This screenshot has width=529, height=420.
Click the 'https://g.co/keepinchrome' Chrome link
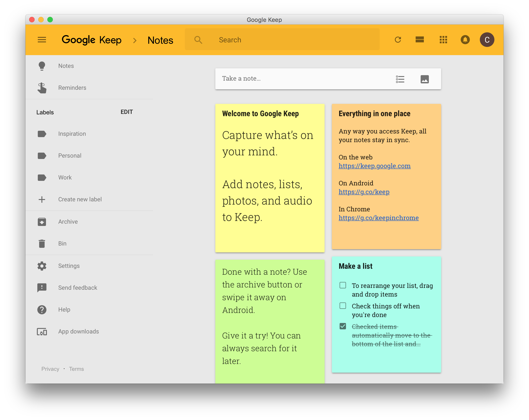click(x=378, y=217)
